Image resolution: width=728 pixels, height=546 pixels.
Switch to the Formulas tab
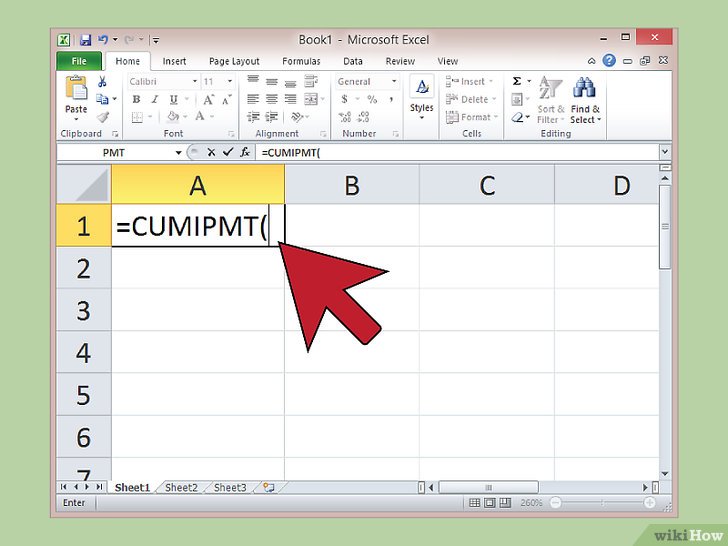(301, 61)
